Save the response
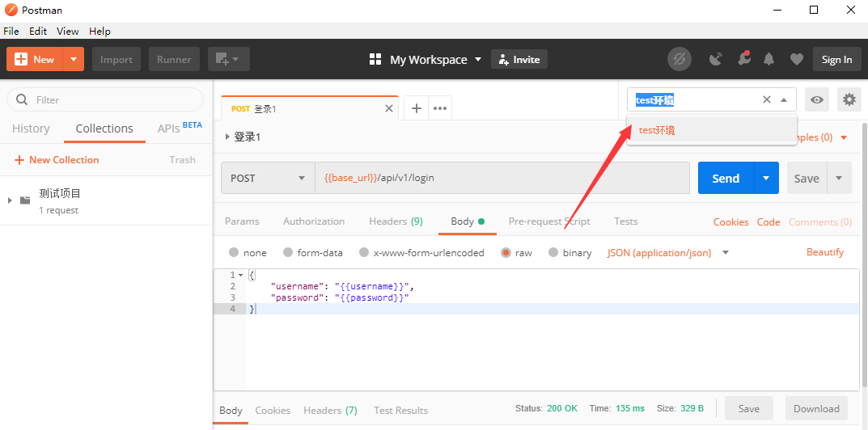 pyautogui.click(x=749, y=408)
